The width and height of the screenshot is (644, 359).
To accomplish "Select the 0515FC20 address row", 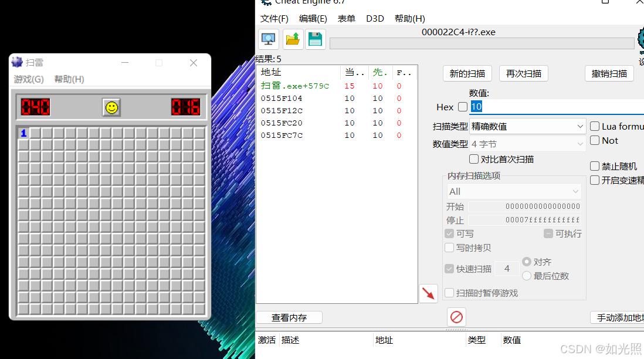I will click(337, 123).
